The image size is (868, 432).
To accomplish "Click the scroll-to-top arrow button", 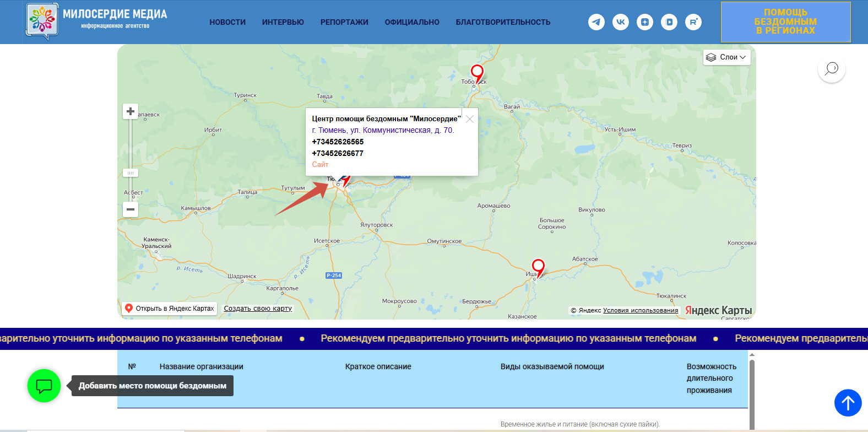I will (x=848, y=403).
